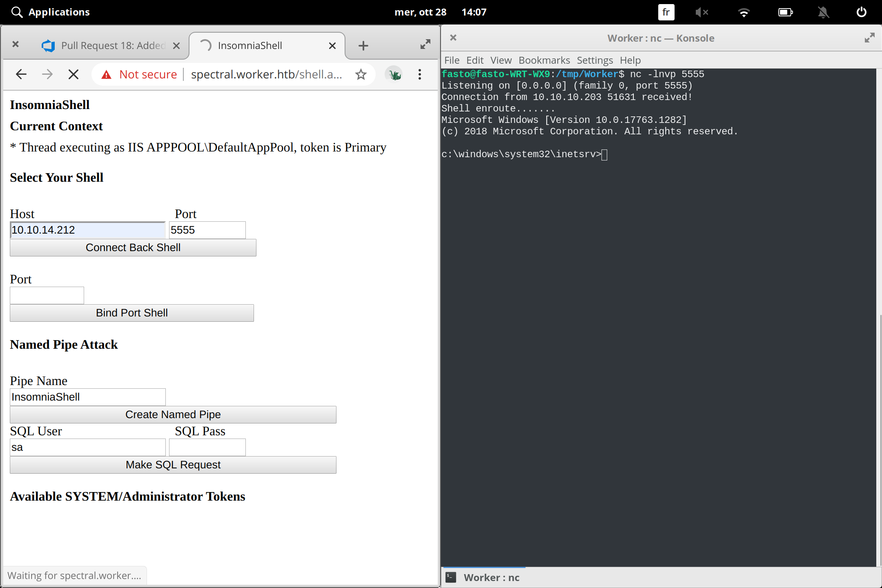Switch the fr keyboard layout indicator

pos(666,12)
